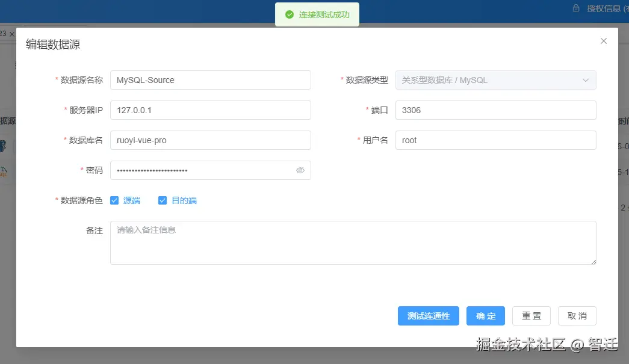Screen dimensions: 629x364
Task: Click the 测试连通性 button
Action: [429, 316]
